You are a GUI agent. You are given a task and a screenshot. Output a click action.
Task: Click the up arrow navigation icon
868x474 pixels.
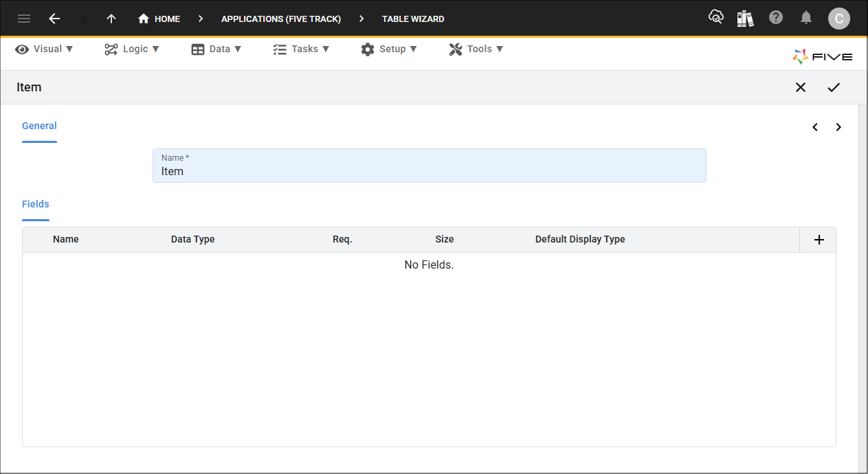click(x=111, y=19)
